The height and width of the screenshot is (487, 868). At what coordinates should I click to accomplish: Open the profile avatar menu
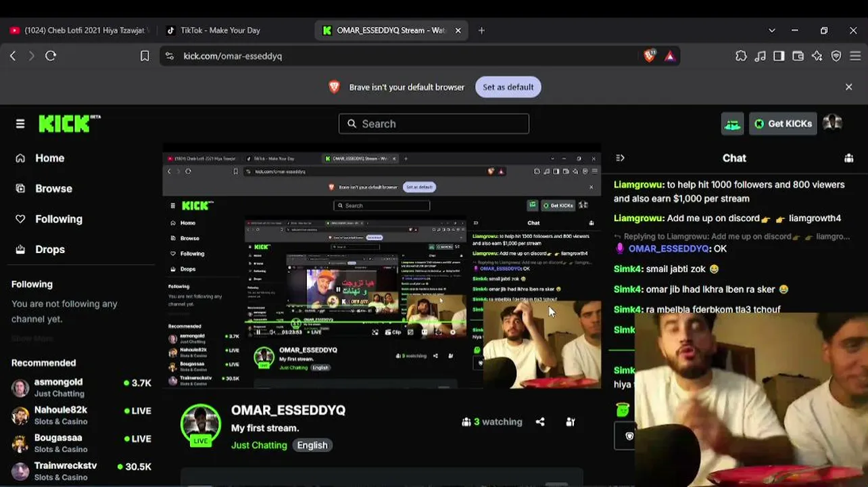[832, 123]
